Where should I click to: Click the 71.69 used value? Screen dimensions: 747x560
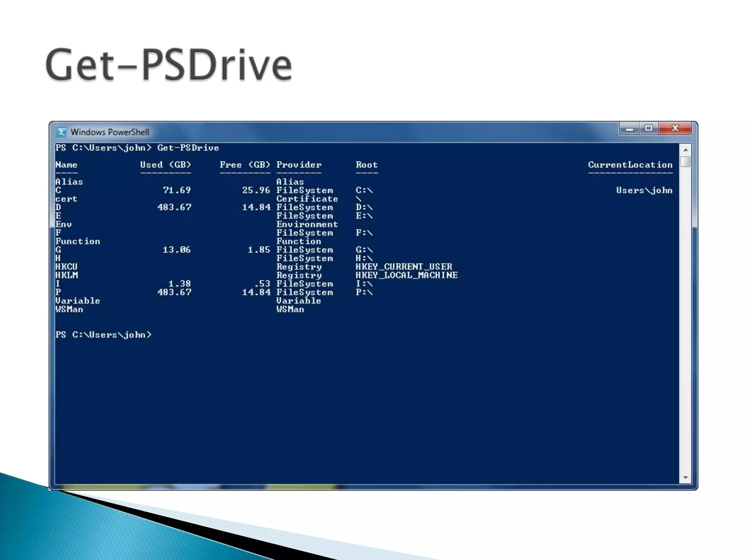[177, 190]
